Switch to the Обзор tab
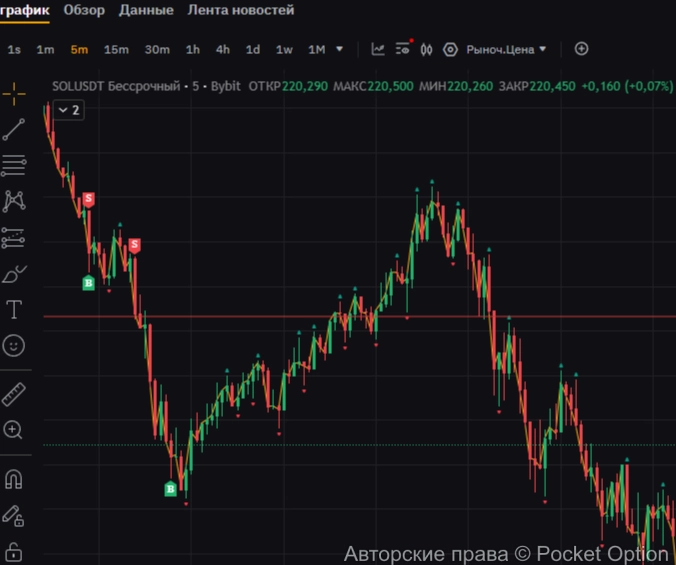The width and height of the screenshot is (676, 565). click(x=84, y=10)
